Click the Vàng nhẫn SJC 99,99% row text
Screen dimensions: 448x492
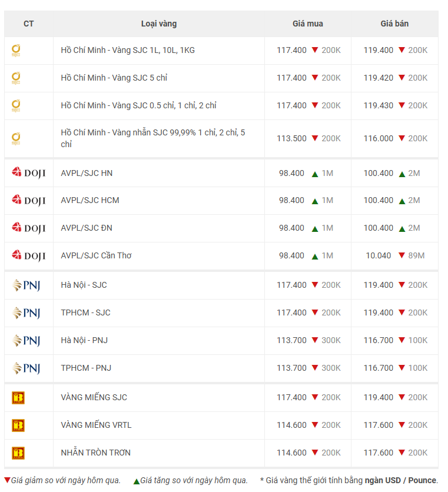pos(153,138)
